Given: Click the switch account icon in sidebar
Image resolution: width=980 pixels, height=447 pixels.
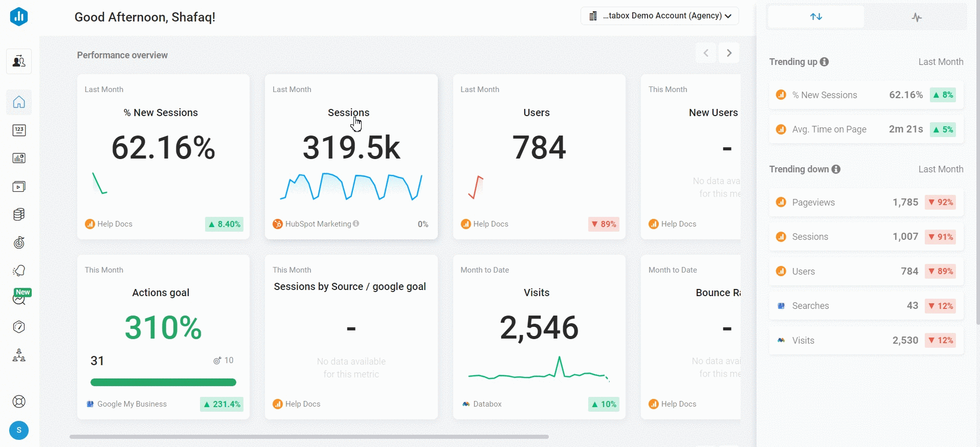Looking at the screenshot, I should pyautogui.click(x=19, y=61).
